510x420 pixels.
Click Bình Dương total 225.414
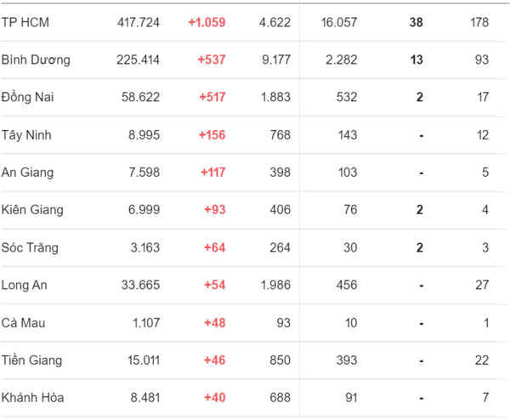point(139,60)
